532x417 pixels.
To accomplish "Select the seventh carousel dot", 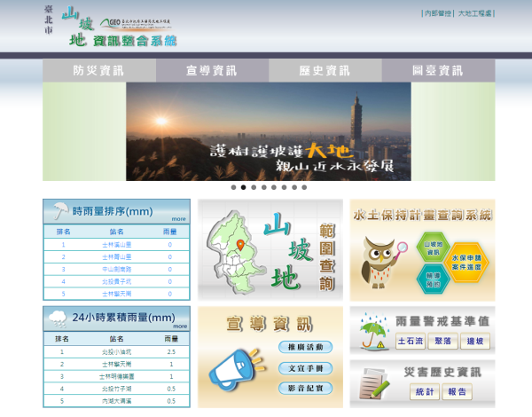I will [x=294, y=187].
